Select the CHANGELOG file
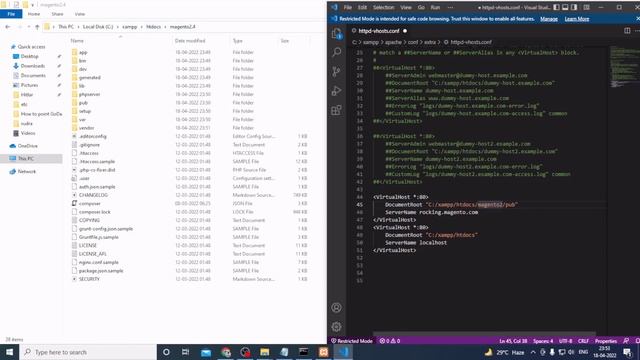This screenshot has height=360, width=640. point(93,195)
